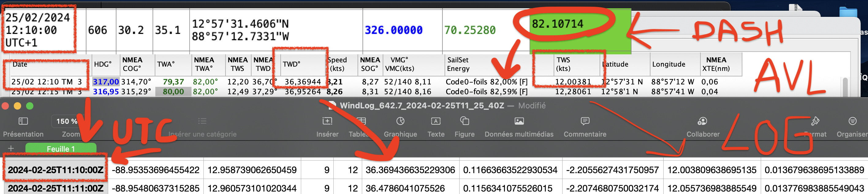
Task: Select cell 2024-02-25T11:11:00Z
Action: coord(55,188)
